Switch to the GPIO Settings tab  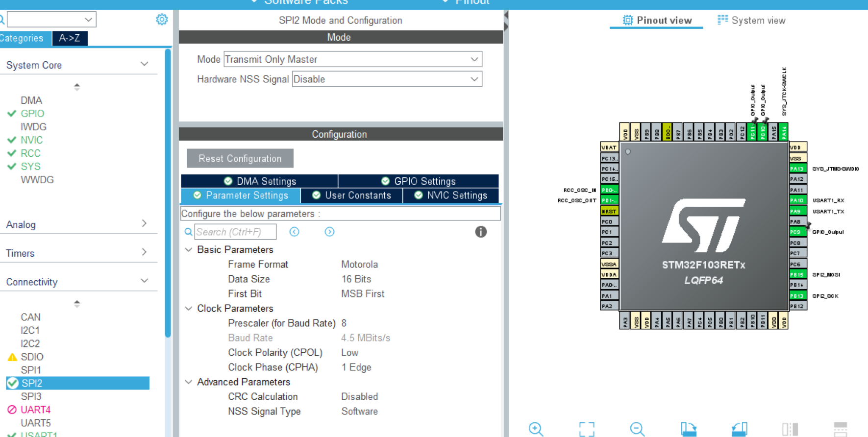[x=419, y=181]
